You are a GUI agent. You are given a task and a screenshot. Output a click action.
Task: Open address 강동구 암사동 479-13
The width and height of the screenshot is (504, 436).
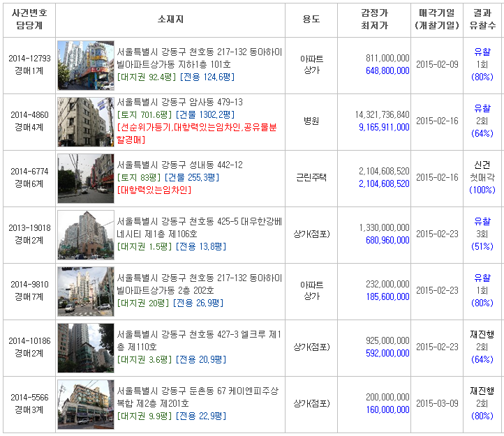[x=179, y=102]
